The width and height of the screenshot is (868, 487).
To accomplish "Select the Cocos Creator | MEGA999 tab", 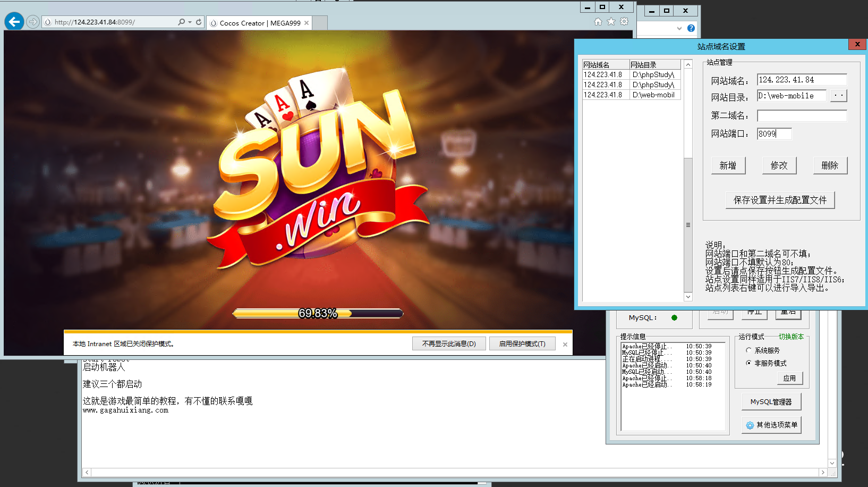I will click(260, 23).
